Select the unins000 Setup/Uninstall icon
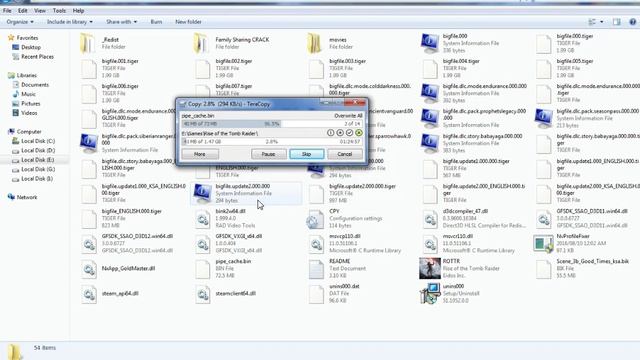640x360 pixels. [430, 293]
